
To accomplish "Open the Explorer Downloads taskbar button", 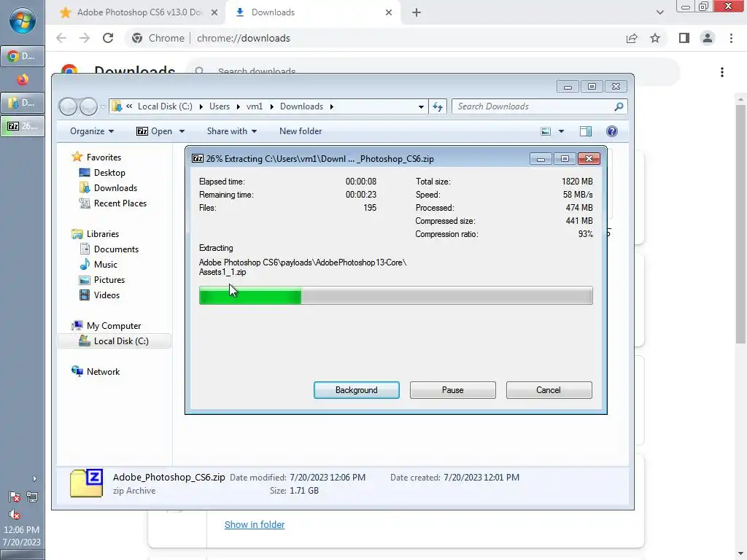I will tap(23, 102).
